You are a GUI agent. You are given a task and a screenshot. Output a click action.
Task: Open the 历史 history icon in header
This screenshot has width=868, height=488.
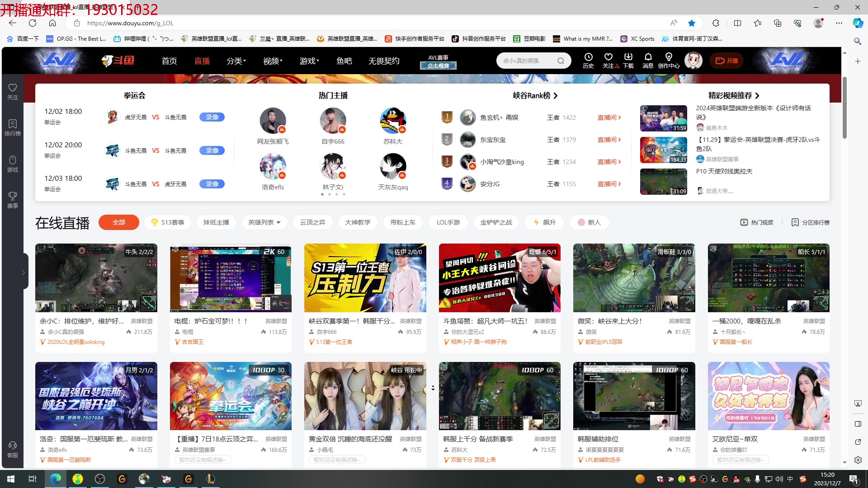tap(588, 61)
